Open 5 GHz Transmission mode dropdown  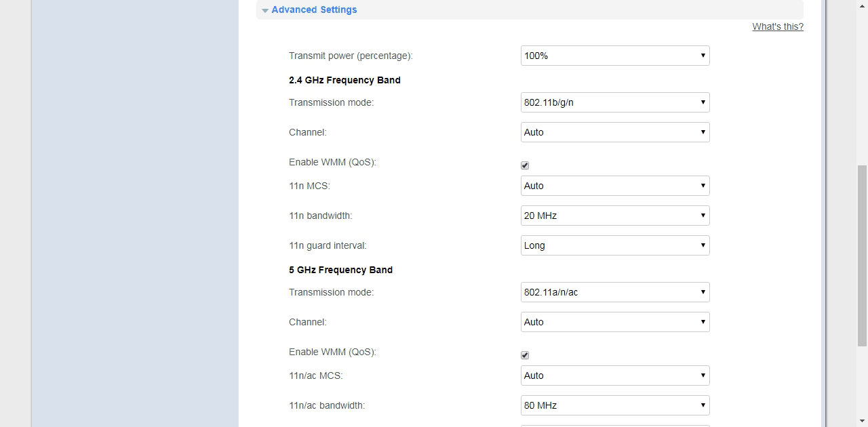[x=614, y=292]
